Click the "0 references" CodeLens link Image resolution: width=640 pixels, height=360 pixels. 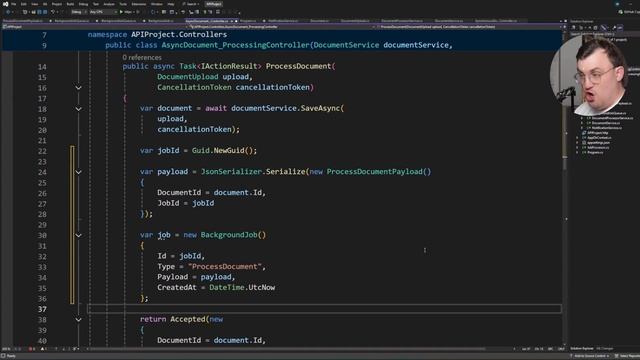(x=142, y=58)
